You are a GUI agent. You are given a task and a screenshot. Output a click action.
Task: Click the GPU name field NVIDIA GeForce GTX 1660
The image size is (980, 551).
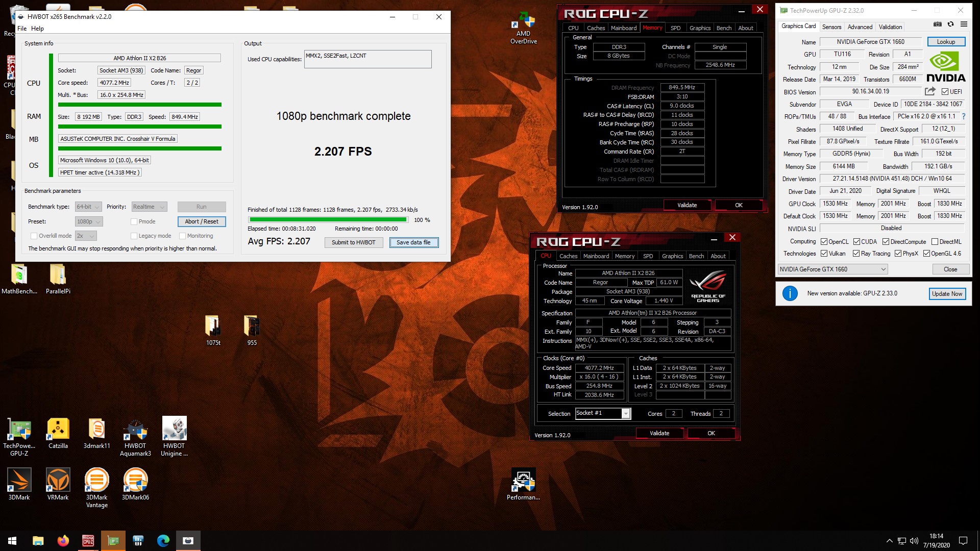(x=870, y=42)
